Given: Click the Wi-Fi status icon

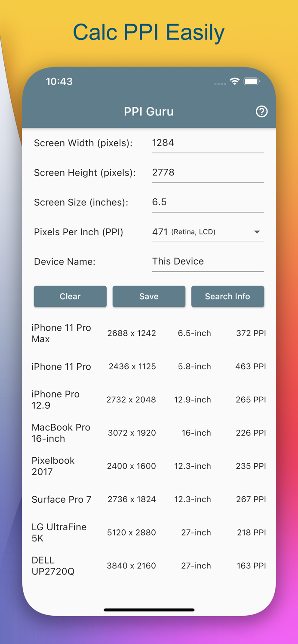Looking at the screenshot, I should [235, 81].
